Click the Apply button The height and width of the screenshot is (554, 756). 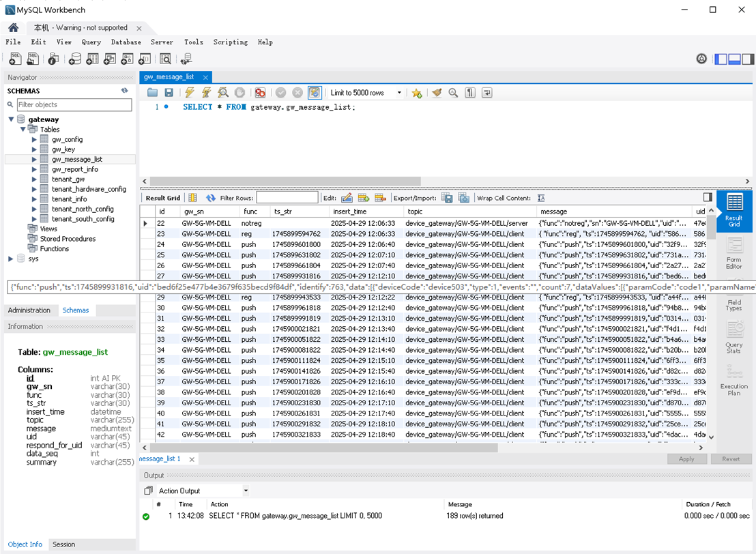[x=686, y=459]
